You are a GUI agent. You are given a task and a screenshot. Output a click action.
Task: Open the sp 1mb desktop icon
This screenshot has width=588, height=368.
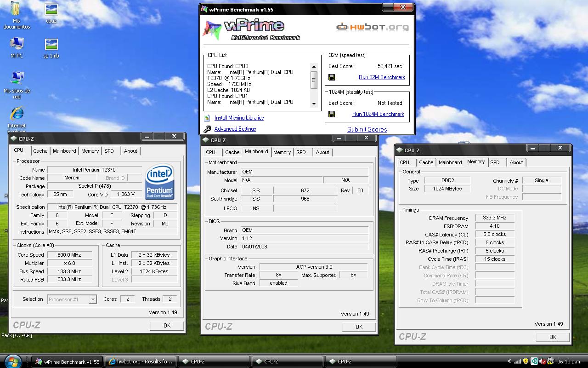[x=51, y=48]
